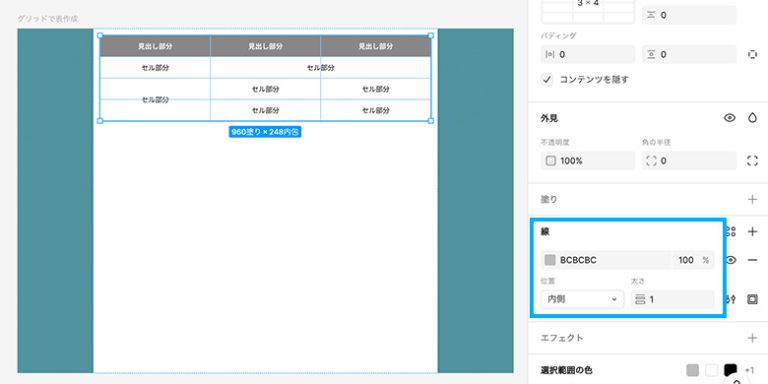Click vertical padding value 0 field
This screenshot has height=384, width=768.
689,54
